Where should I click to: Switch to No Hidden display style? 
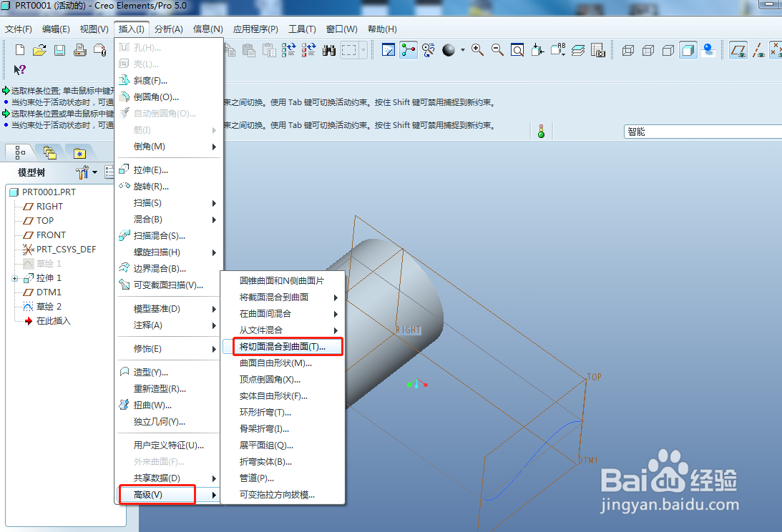click(x=668, y=50)
